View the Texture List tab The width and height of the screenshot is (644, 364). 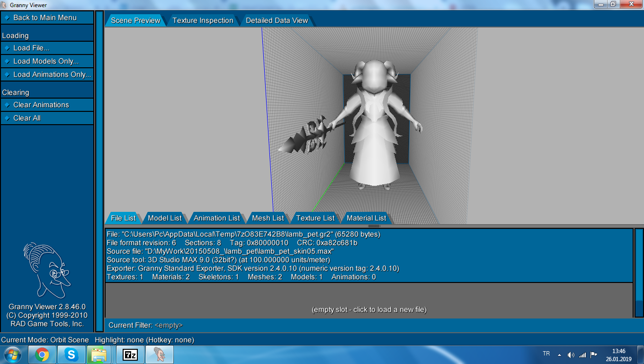[315, 218]
